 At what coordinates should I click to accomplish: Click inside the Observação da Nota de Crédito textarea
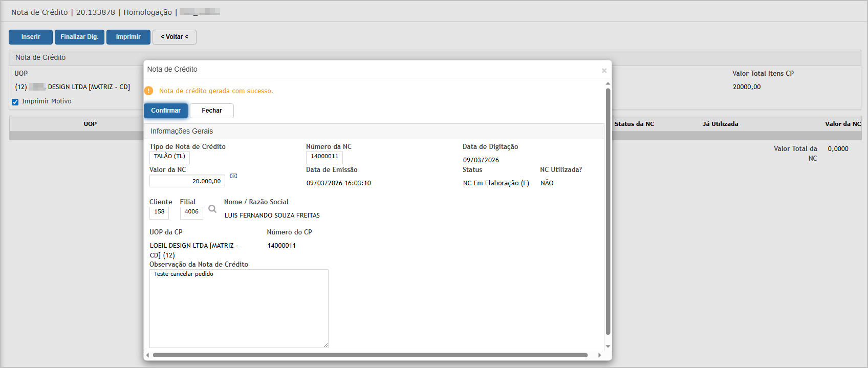click(238, 309)
